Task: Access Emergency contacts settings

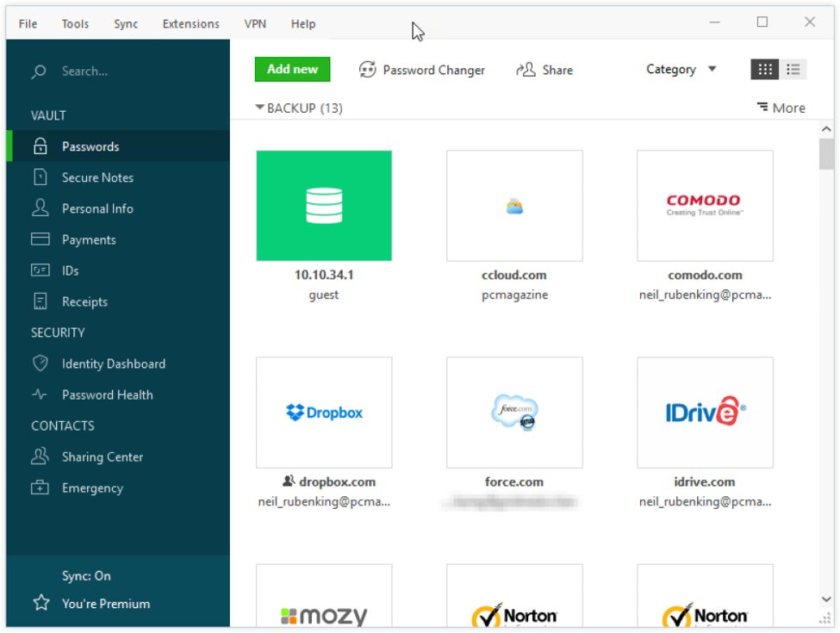Action: pyautogui.click(x=92, y=487)
